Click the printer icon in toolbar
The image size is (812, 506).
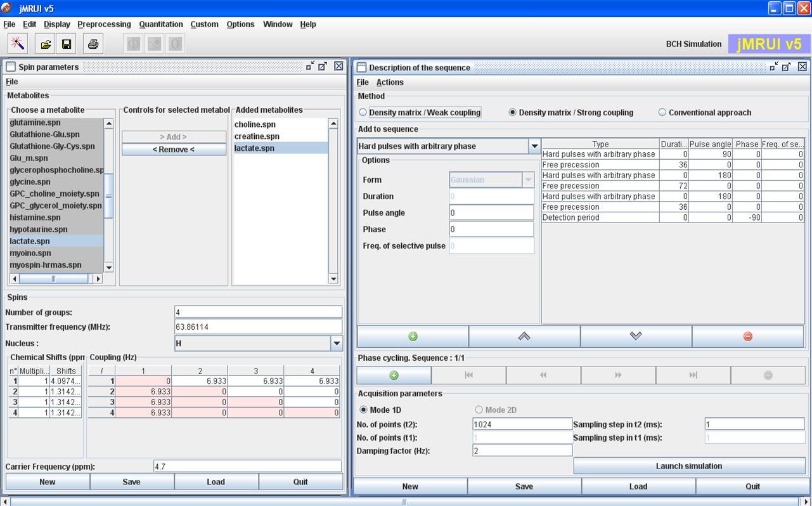(x=93, y=44)
